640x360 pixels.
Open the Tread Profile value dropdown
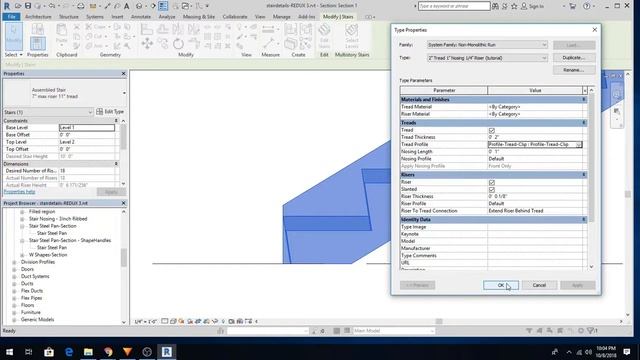point(578,144)
